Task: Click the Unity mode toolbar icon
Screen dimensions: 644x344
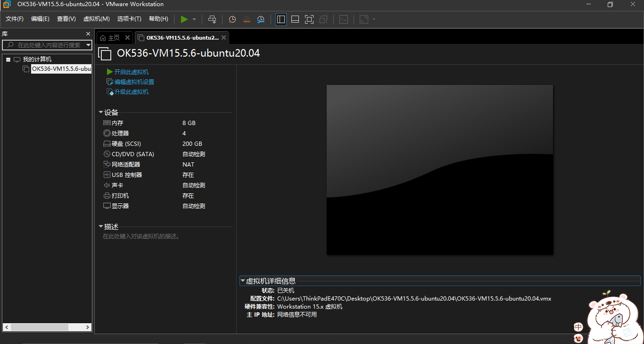Action: coord(323,19)
